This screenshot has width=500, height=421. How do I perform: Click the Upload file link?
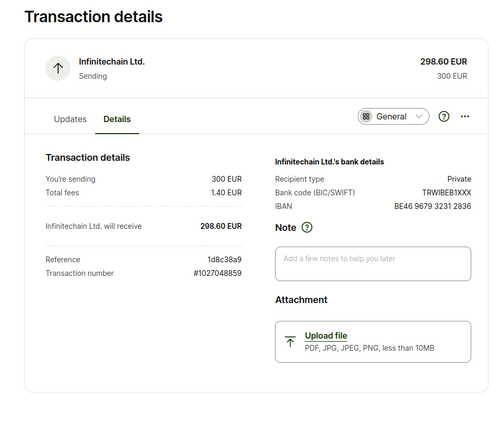[x=326, y=336]
